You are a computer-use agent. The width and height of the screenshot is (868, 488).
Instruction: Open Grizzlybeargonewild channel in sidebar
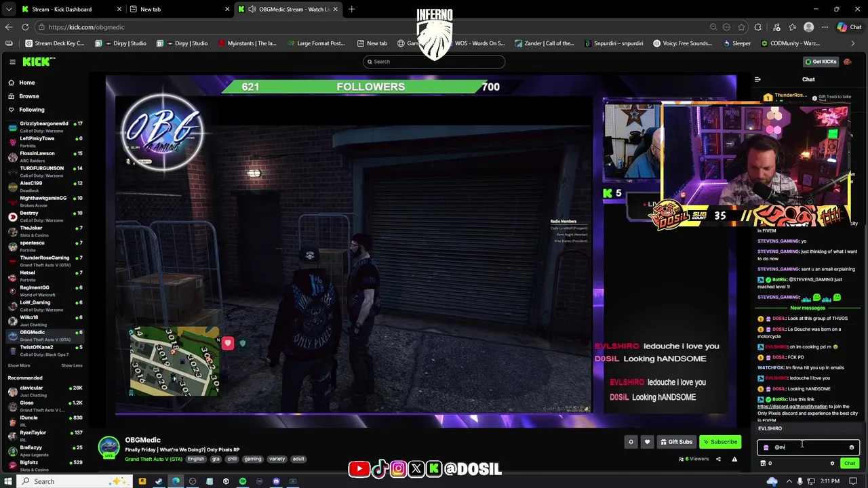click(x=44, y=127)
